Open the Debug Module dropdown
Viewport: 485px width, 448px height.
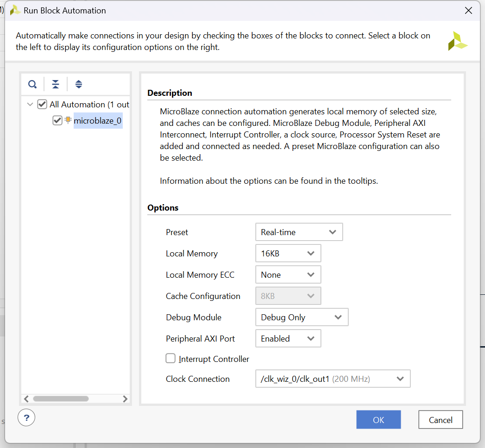pos(302,317)
